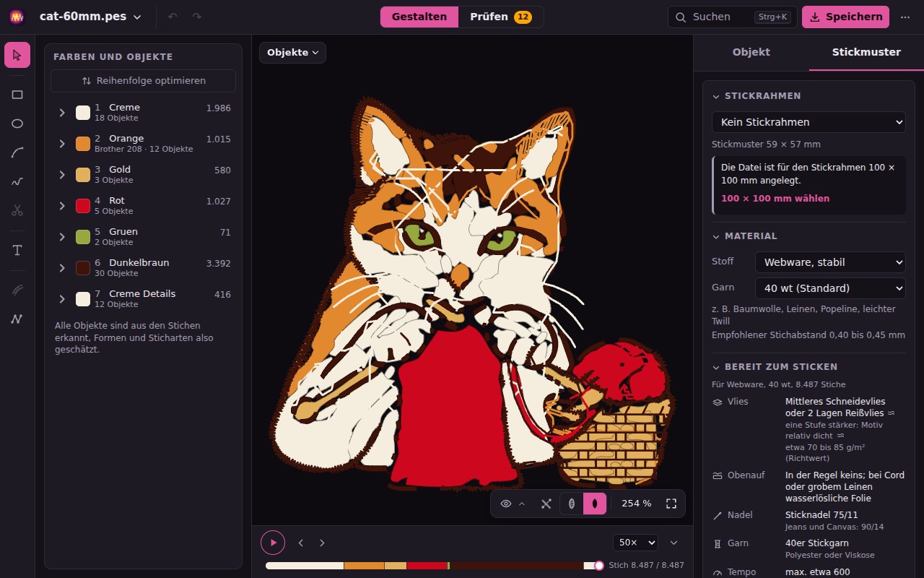The width and height of the screenshot is (924, 578).
Task: Select the freehand squiggle line tool
Action: tap(17, 181)
